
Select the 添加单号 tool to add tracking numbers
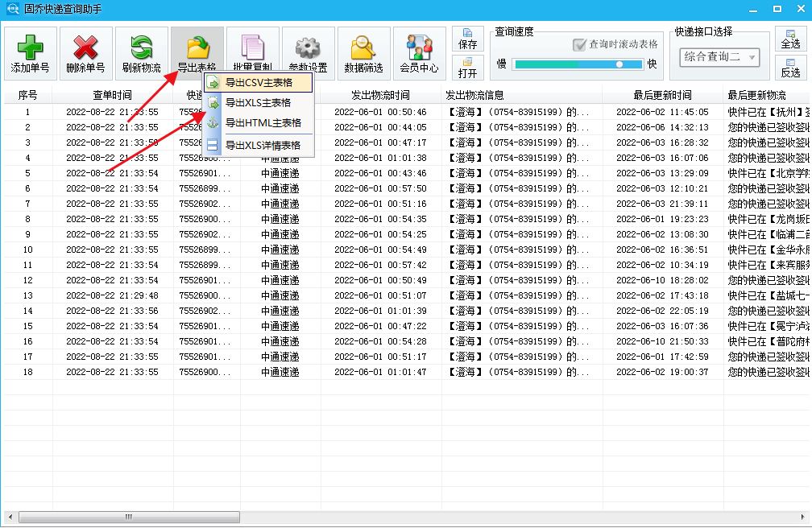pyautogui.click(x=29, y=51)
